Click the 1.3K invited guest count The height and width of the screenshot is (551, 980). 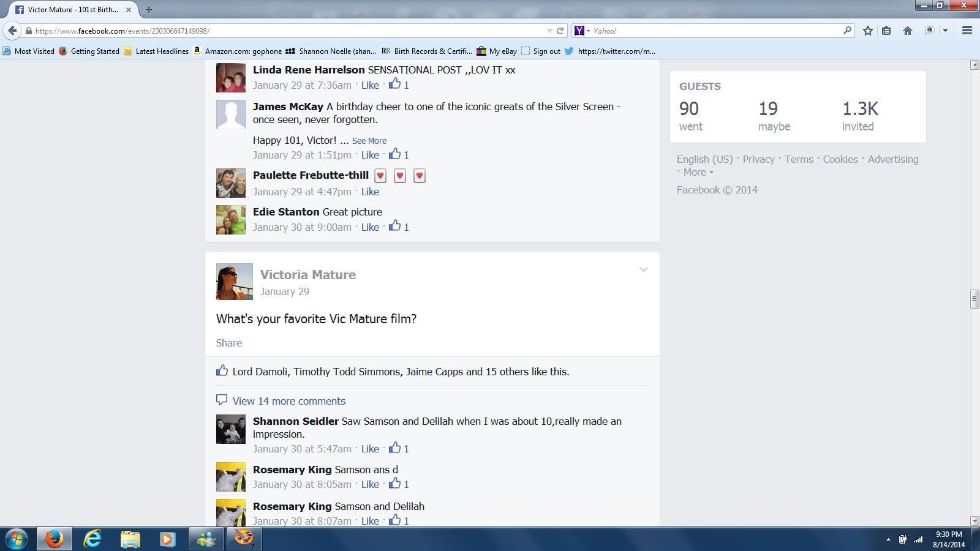[x=860, y=116]
